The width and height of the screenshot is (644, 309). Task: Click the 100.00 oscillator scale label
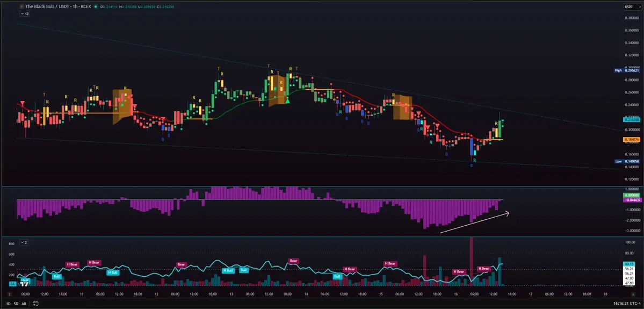[x=631, y=242]
